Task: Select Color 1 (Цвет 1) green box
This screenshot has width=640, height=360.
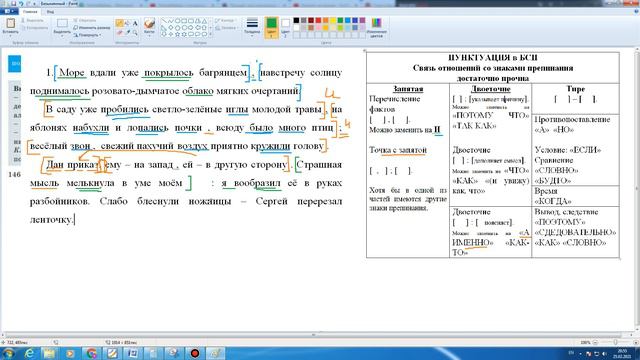Action: (271, 27)
